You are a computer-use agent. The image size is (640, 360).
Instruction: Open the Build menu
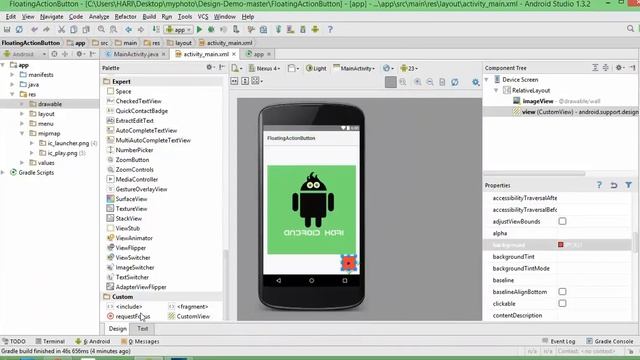point(149,17)
